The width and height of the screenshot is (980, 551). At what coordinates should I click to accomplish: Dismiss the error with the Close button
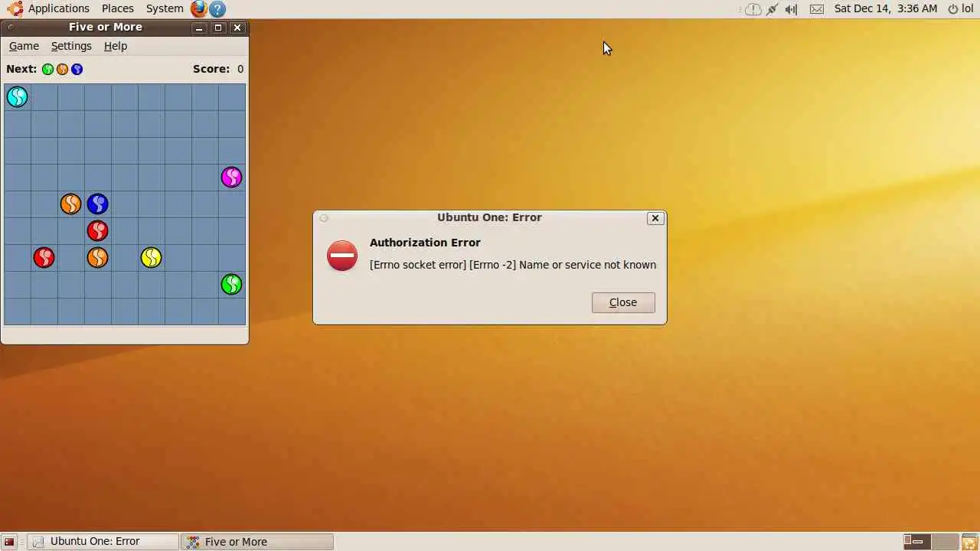tap(623, 302)
